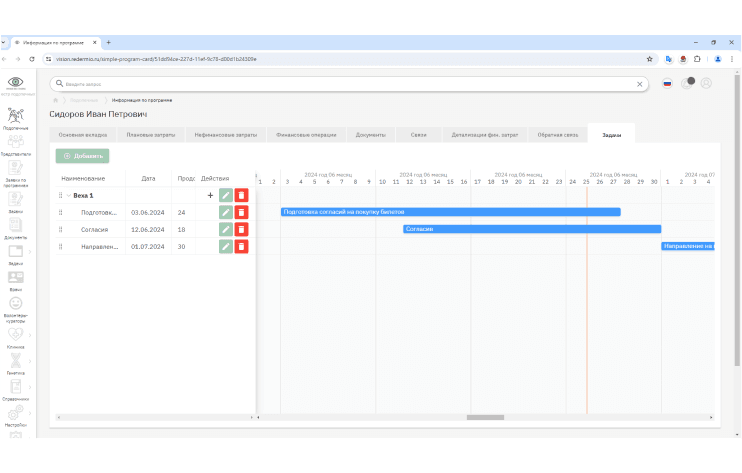742x473 pixels.
Task: Edit the Согласия task row
Action: tap(226, 229)
